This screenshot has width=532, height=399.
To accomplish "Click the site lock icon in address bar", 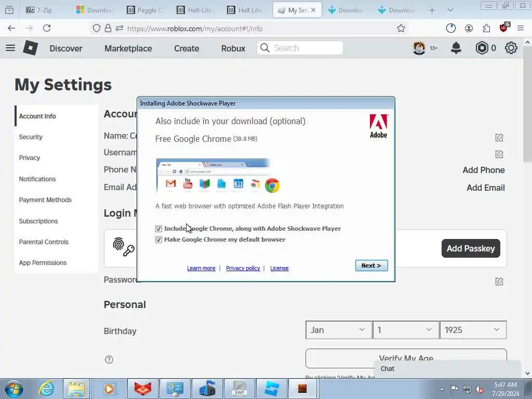I will tap(108, 29).
